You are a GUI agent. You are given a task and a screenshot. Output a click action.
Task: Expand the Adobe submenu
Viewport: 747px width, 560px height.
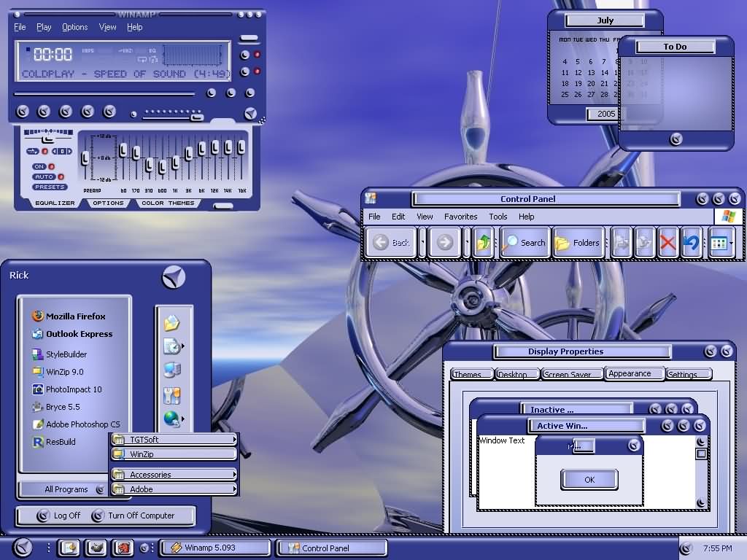pyautogui.click(x=174, y=489)
